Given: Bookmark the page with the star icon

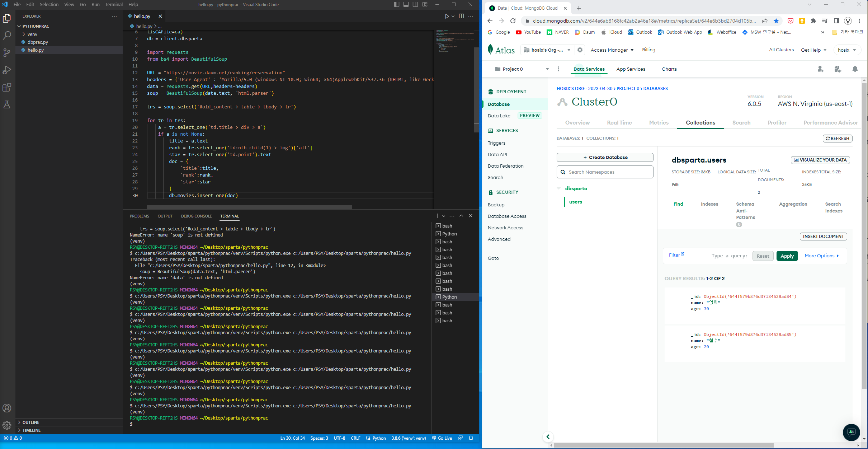Looking at the screenshot, I should pos(776,21).
